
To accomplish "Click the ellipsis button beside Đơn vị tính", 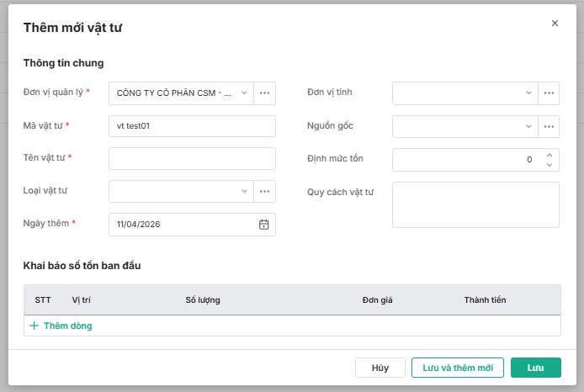I will [549, 93].
